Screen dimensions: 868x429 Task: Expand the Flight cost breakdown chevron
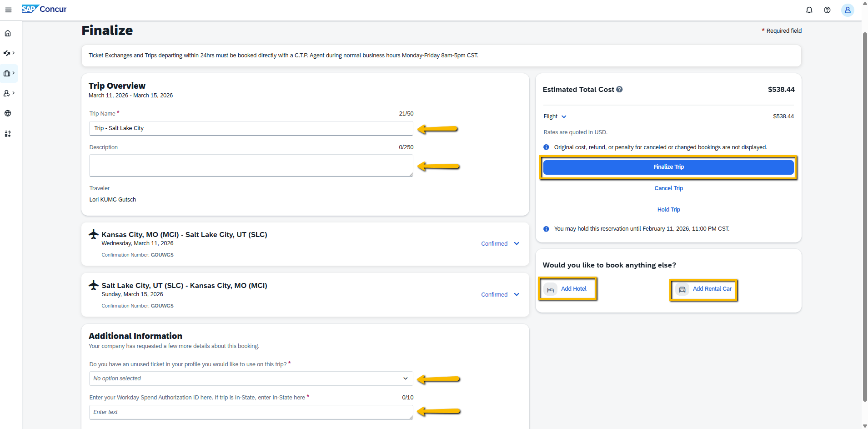click(x=563, y=116)
